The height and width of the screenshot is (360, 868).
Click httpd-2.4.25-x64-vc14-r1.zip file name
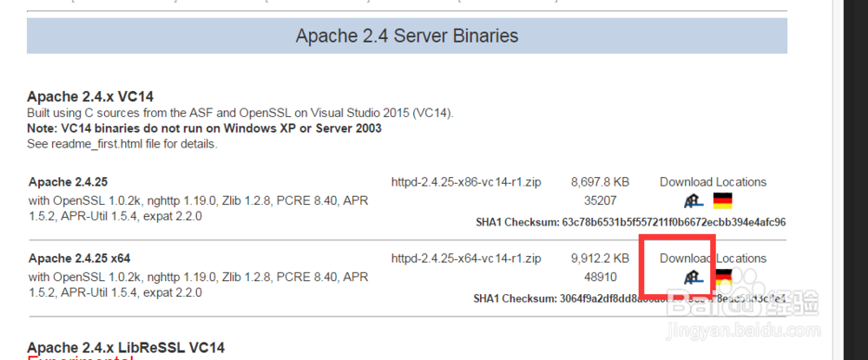466,259
